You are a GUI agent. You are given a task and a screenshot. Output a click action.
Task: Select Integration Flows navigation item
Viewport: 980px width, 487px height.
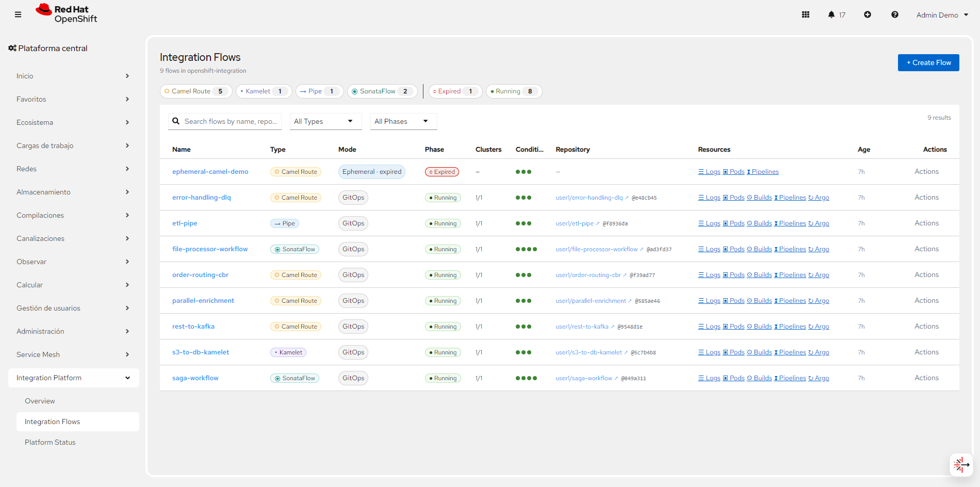click(77, 421)
